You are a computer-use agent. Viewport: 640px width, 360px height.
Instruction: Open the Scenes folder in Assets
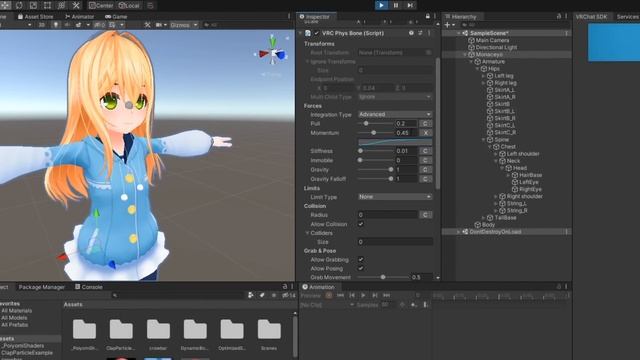[269, 335]
